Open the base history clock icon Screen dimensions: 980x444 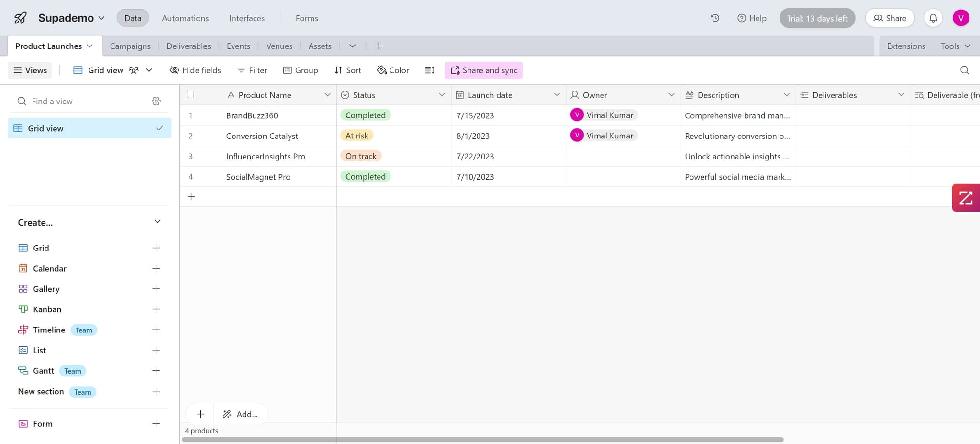tap(715, 18)
